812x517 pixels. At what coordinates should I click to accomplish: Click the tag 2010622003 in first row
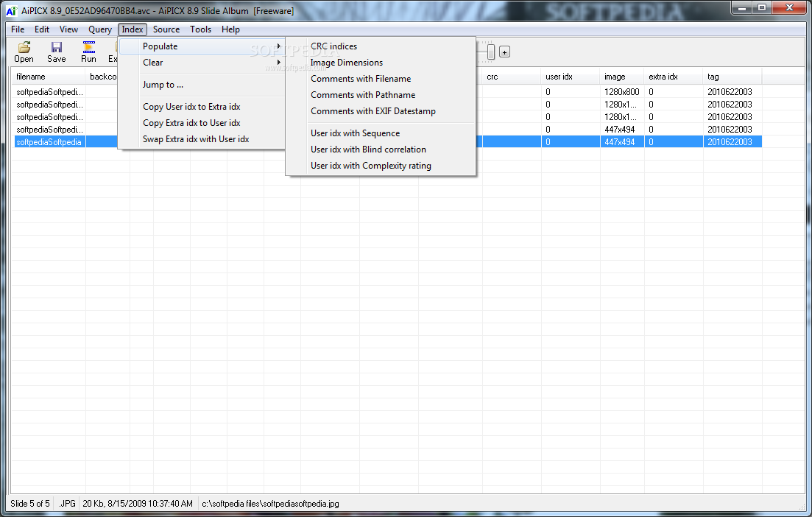[x=730, y=92]
